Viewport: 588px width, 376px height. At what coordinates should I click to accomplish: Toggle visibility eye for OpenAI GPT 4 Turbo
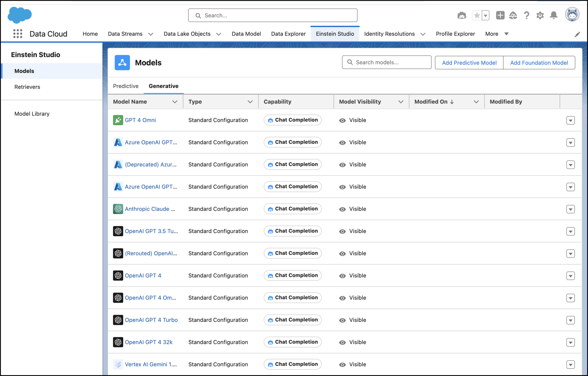[342, 320]
